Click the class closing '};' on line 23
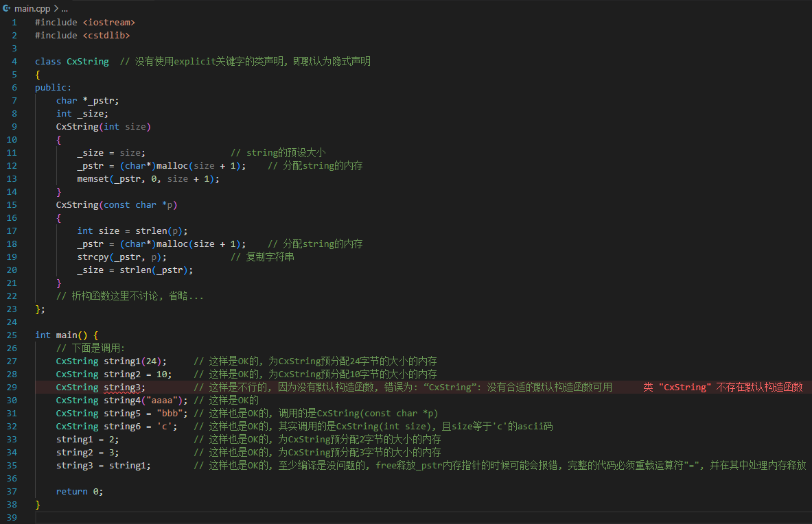 [40, 309]
